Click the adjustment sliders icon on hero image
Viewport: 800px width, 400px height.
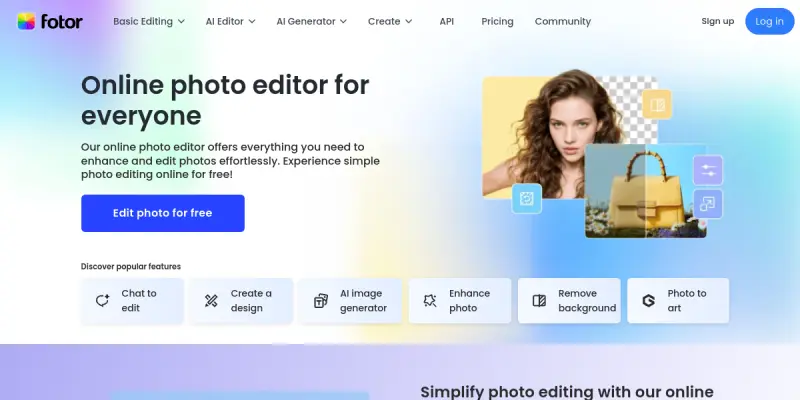coord(708,170)
